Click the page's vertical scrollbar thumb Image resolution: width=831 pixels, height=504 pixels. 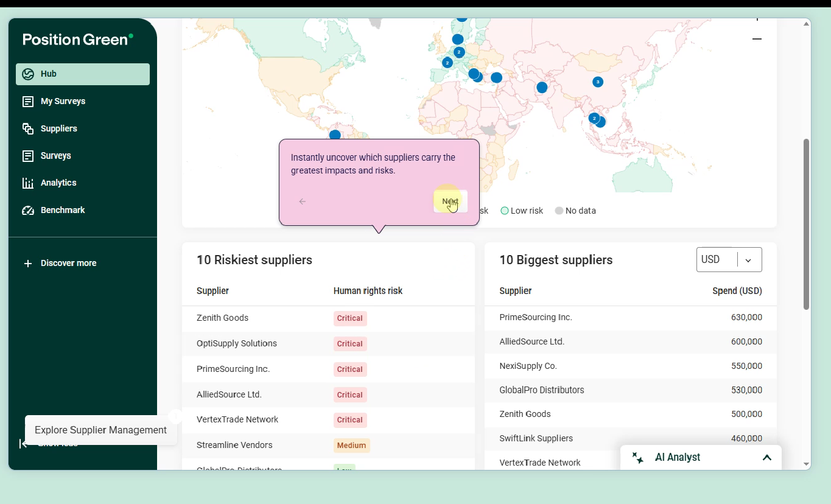tap(807, 224)
